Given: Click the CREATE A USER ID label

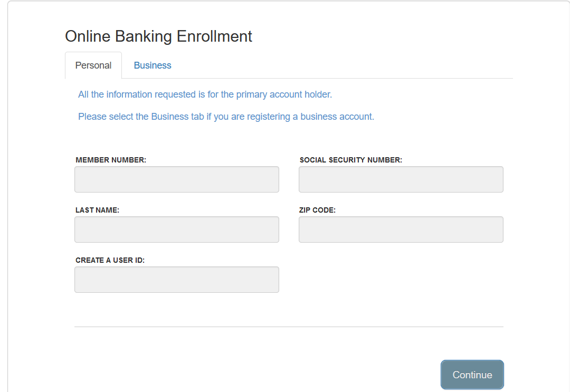Looking at the screenshot, I should click(110, 260).
